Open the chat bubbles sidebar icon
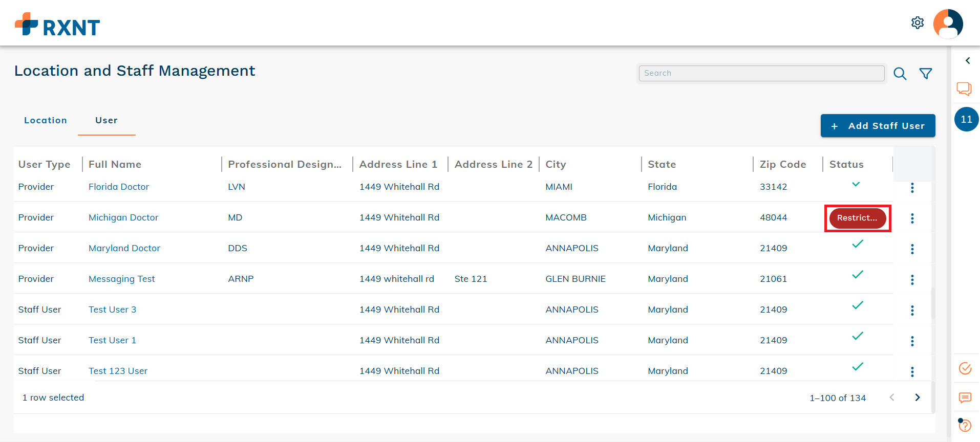Screen dimensions: 980x442 (965, 89)
